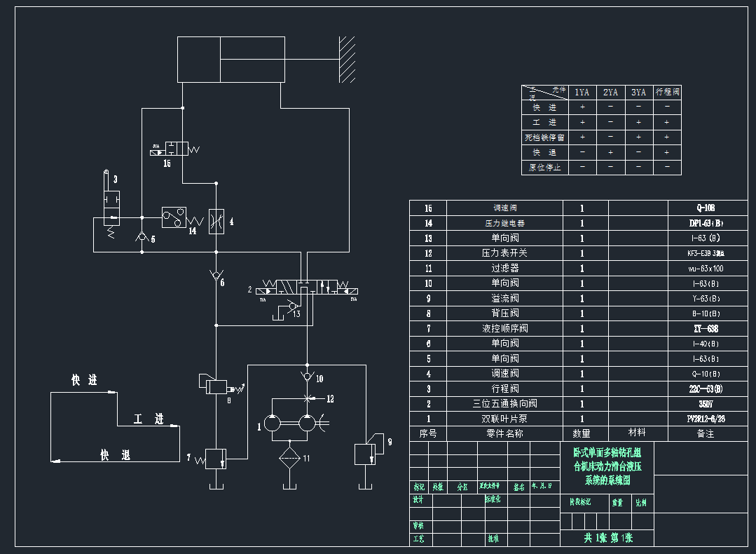Select the 3YA column header
The height and width of the screenshot is (554, 756).
[x=639, y=92]
